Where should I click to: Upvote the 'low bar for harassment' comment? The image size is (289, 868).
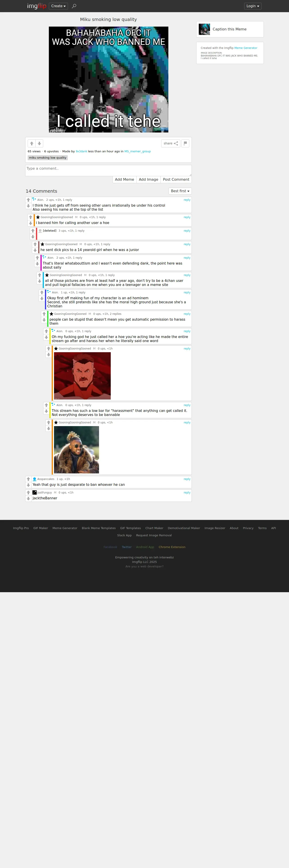click(46, 405)
